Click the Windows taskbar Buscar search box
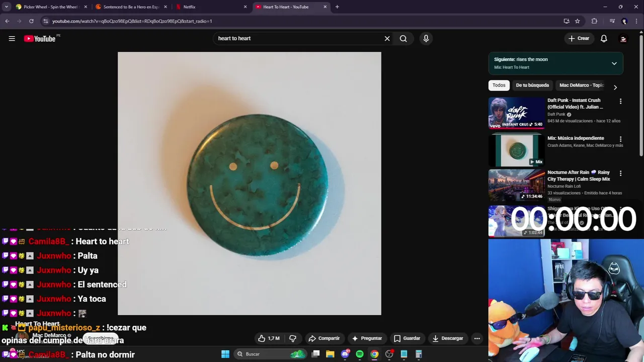This screenshot has height=362, width=644. 271,354
